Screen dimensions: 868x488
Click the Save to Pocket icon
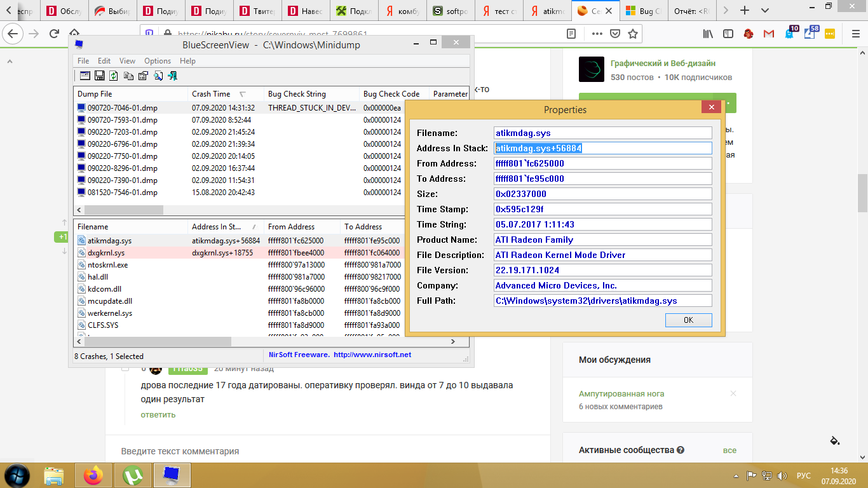(x=615, y=34)
